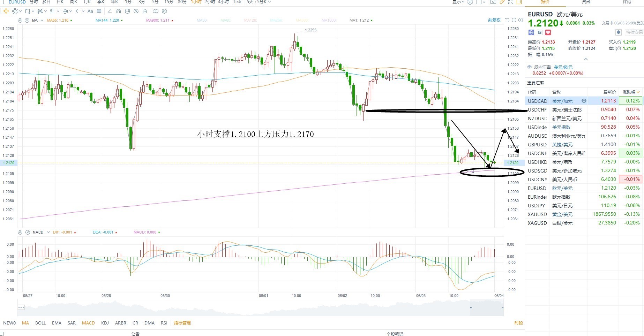This screenshot has width=644, height=336.
Task: Select the USDJPY row in table
Action: pyautogui.click(x=584, y=205)
